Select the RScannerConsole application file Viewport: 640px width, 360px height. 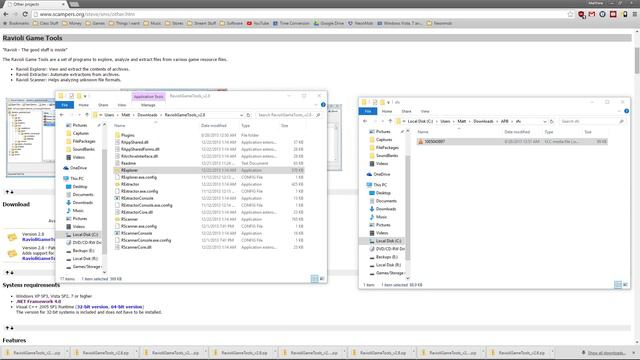[x=136, y=233]
